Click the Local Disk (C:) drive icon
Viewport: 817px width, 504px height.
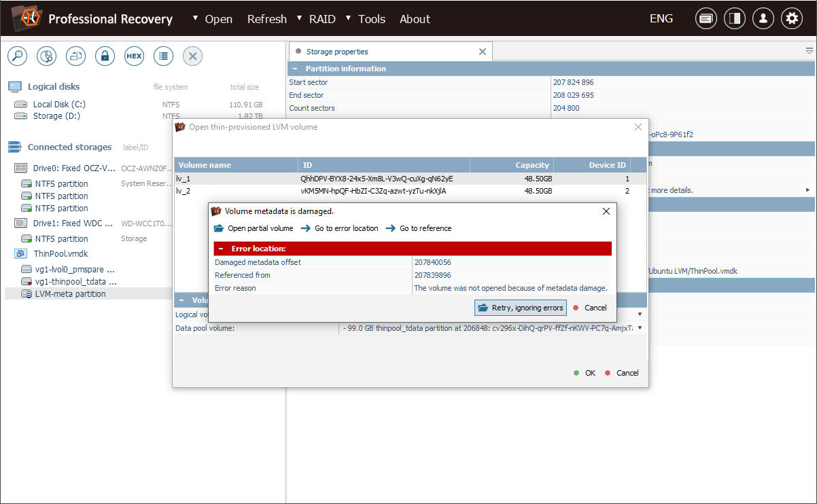tap(22, 105)
